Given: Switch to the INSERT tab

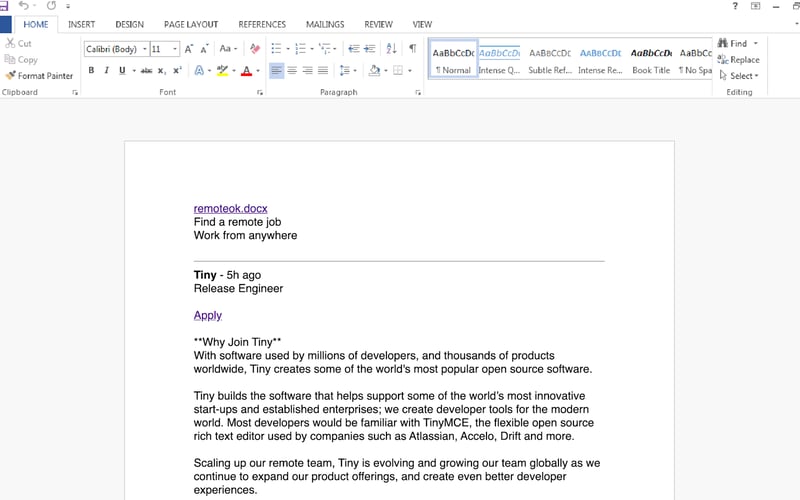Looking at the screenshot, I should click(x=82, y=24).
